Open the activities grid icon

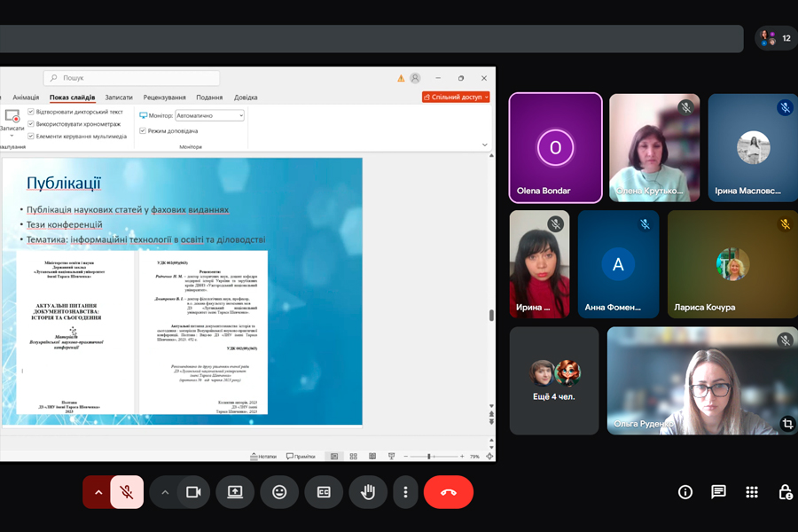click(752, 492)
